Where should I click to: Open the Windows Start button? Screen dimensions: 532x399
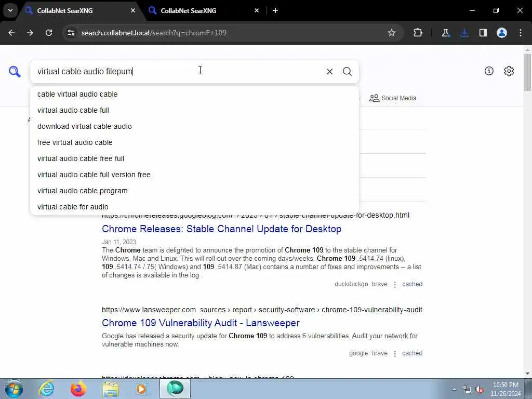[14, 389]
